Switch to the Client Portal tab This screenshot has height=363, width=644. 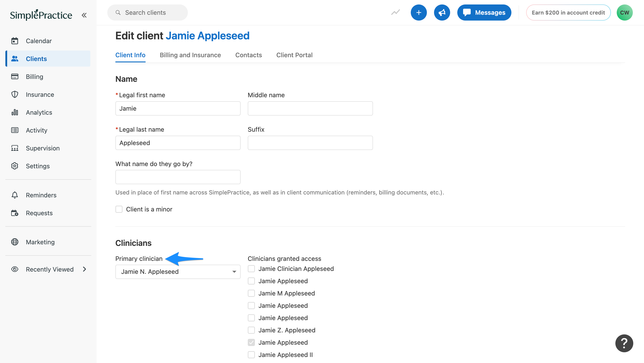point(294,55)
